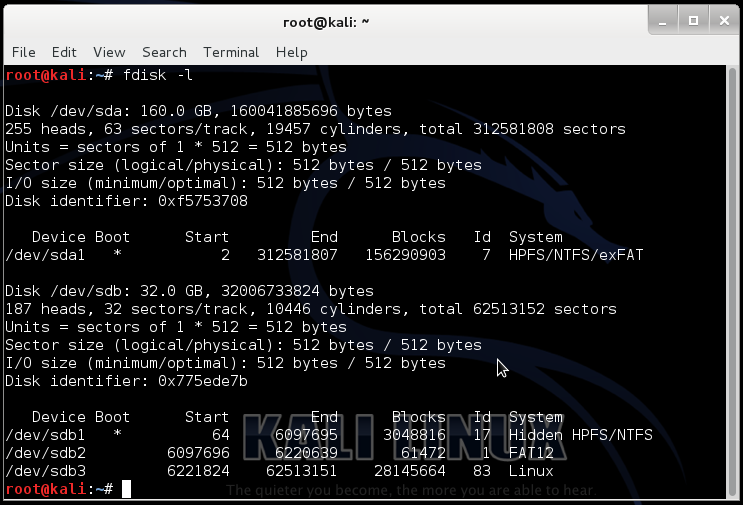Viewport: 743px width, 505px height.
Task: Open the View menu
Action: (x=109, y=52)
